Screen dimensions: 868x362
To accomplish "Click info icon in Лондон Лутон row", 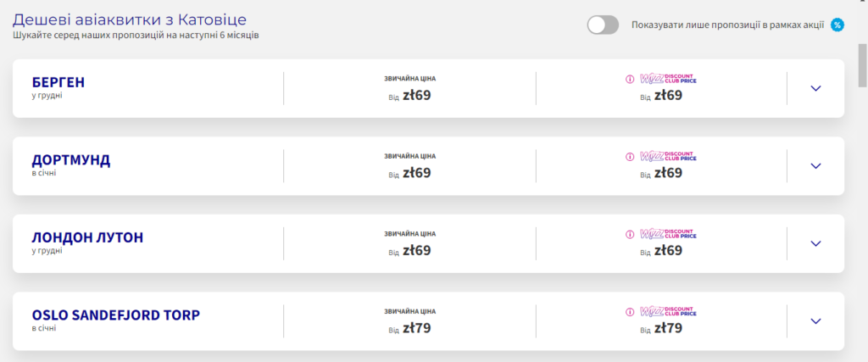I will [x=630, y=234].
